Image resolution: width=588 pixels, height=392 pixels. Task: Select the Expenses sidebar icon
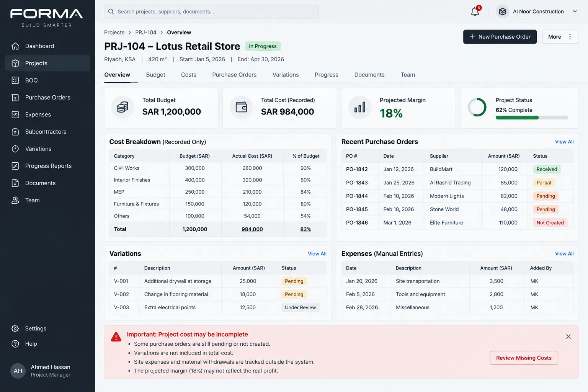15,114
